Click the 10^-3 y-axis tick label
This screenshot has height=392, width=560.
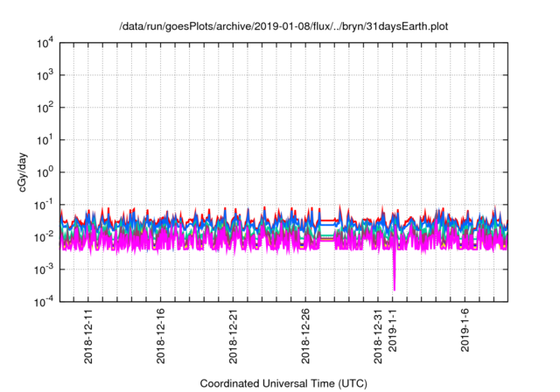(43, 269)
